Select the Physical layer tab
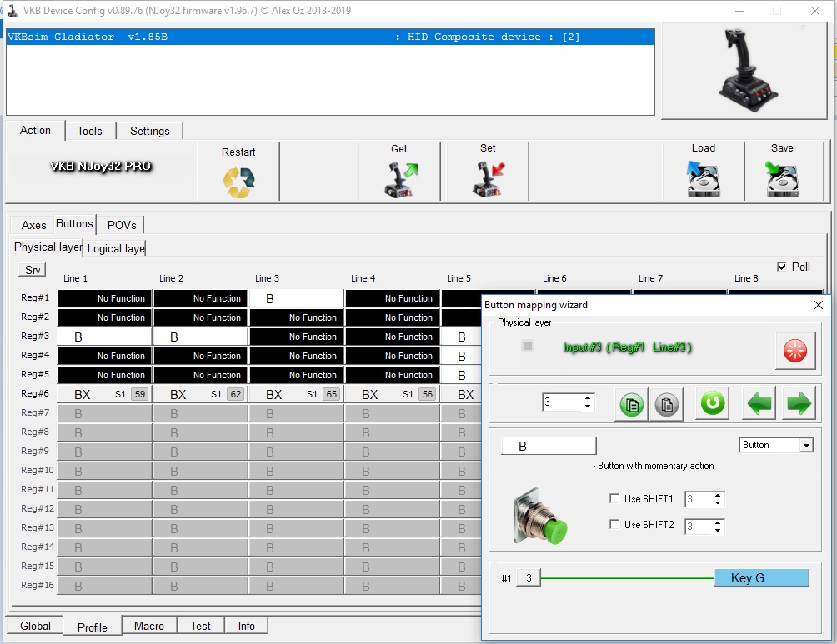The width and height of the screenshot is (837, 644). tap(48, 247)
